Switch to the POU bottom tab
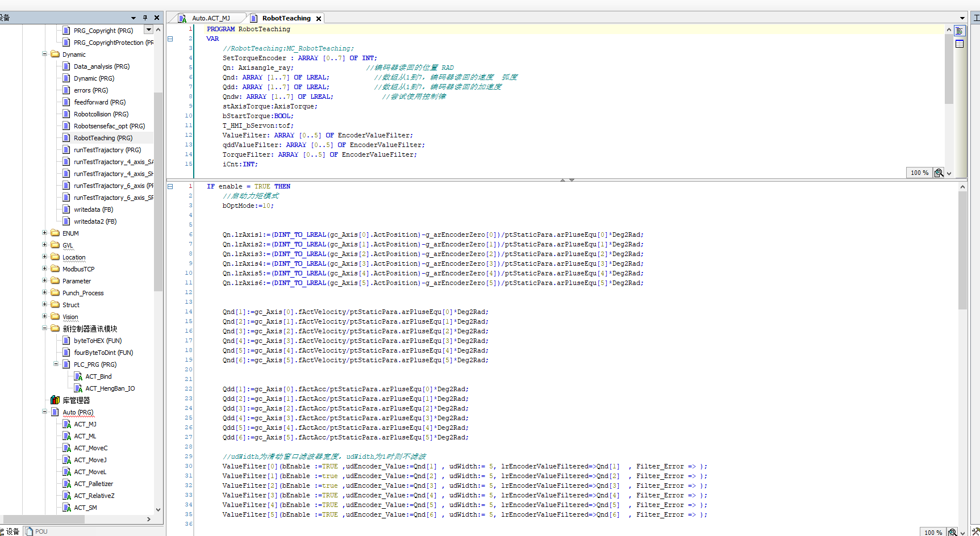 (36, 531)
